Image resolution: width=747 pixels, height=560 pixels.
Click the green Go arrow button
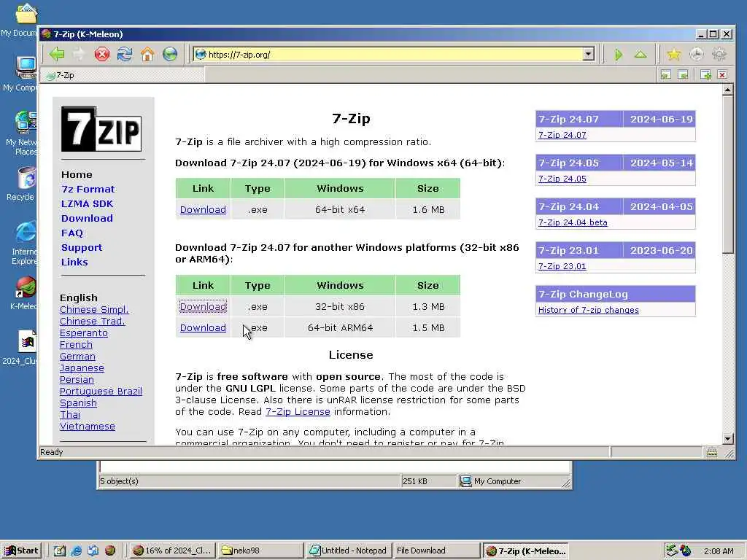coord(619,54)
